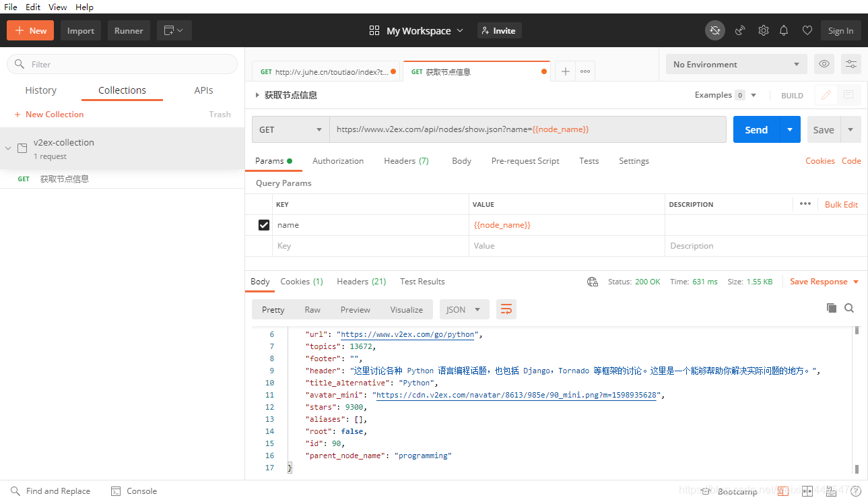Expand the 获取节点信息 request description triangle
Screen dimensions: 868x502
tap(257, 95)
